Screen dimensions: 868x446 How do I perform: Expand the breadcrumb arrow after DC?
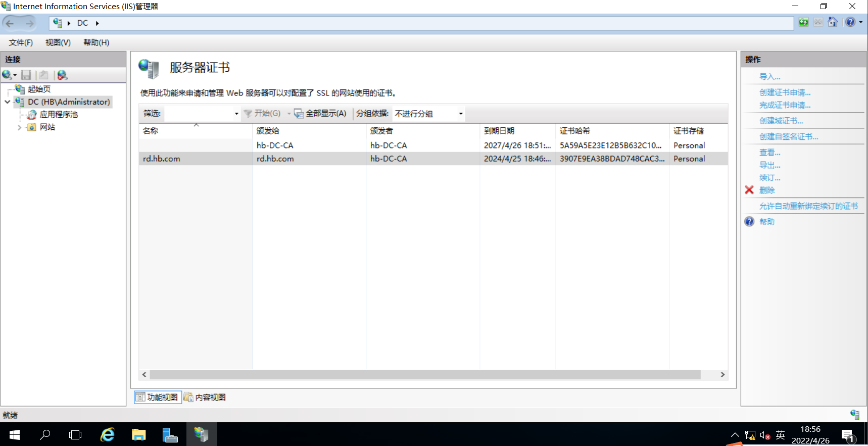pos(97,23)
